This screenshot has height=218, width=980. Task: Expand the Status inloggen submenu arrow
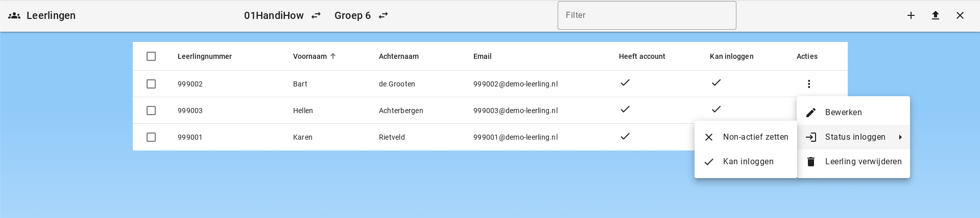[900, 137]
